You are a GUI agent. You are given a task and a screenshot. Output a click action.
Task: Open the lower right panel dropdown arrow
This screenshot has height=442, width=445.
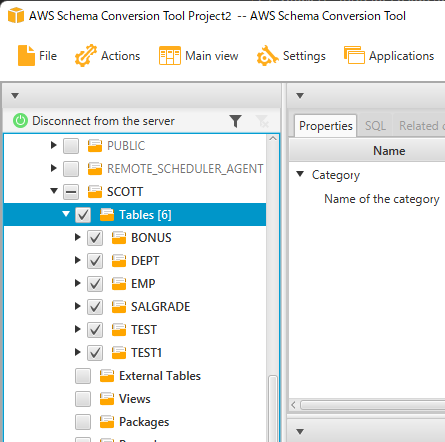click(300, 432)
